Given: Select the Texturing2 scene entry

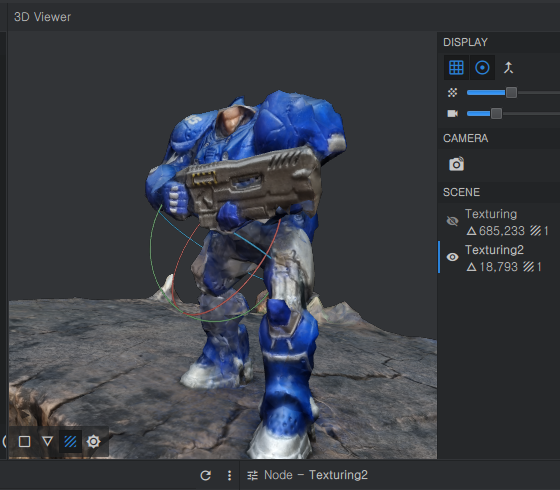Looking at the screenshot, I should (499, 258).
